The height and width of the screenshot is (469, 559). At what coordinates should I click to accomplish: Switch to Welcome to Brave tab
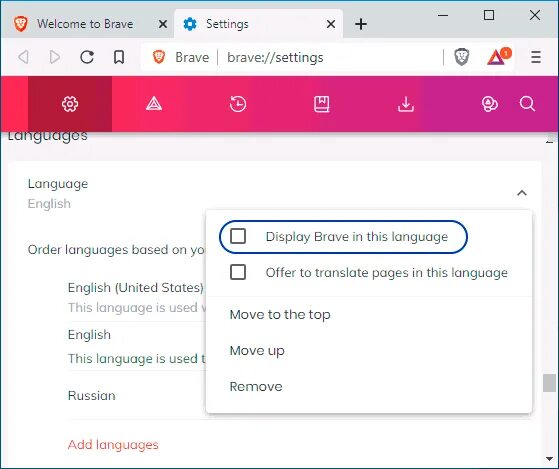point(86,24)
